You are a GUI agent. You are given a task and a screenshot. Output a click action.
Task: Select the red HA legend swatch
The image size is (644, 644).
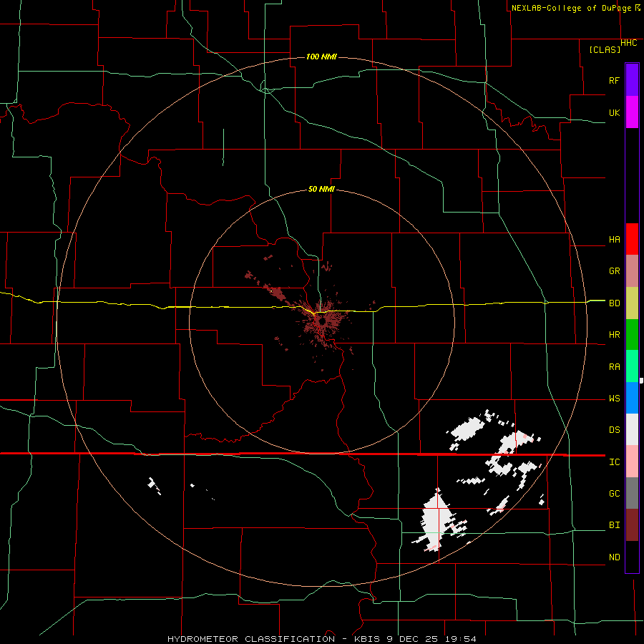point(632,239)
